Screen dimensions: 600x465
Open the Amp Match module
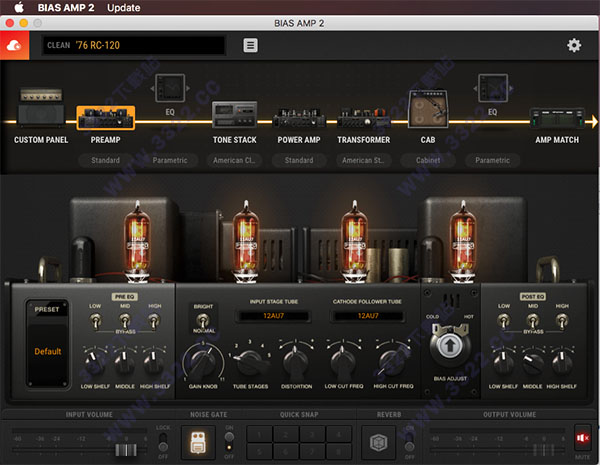click(x=557, y=120)
